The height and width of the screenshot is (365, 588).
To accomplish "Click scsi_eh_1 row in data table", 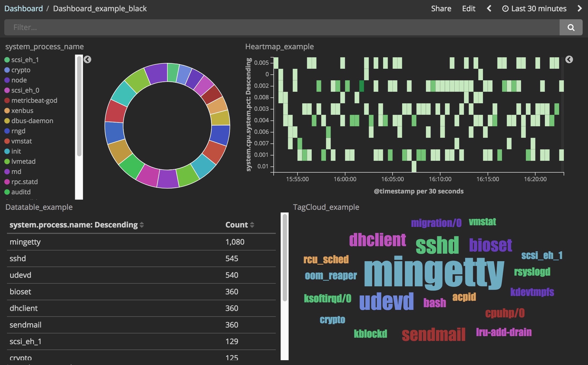I will (141, 341).
